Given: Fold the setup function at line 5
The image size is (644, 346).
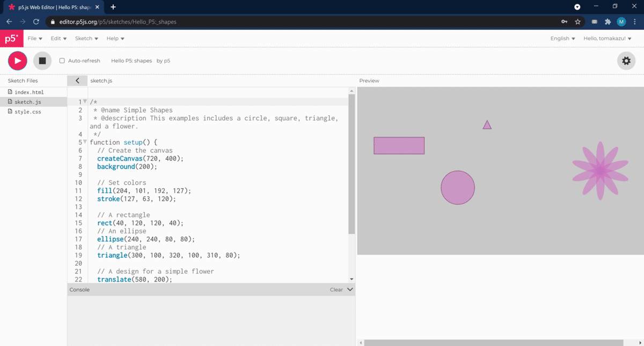Looking at the screenshot, I should (x=85, y=142).
